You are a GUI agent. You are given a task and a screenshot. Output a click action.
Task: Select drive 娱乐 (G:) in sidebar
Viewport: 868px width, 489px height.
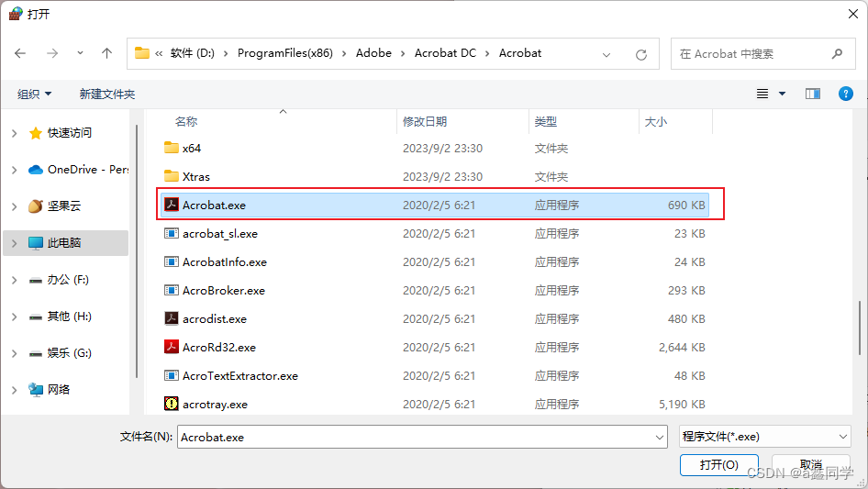(69, 353)
